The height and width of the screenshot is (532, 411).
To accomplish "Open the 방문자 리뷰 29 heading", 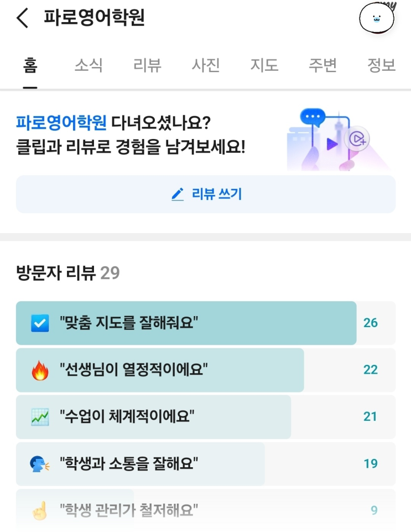I will [68, 272].
